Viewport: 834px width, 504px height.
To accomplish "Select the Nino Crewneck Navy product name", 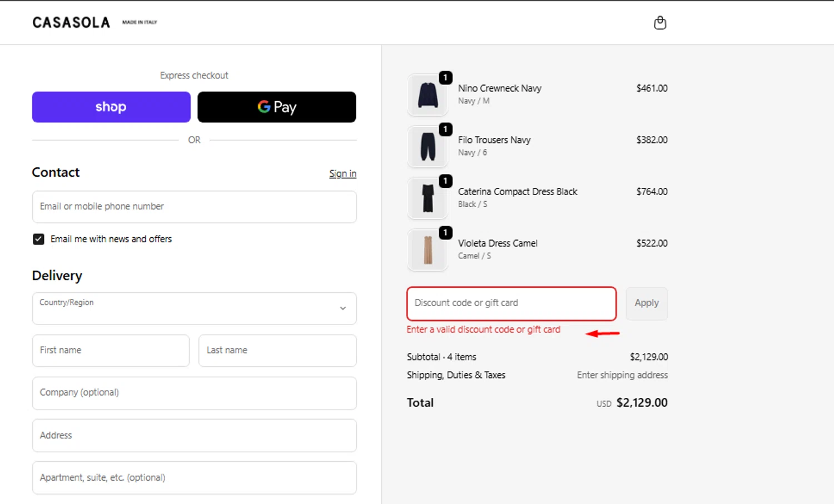I will point(499,88).
